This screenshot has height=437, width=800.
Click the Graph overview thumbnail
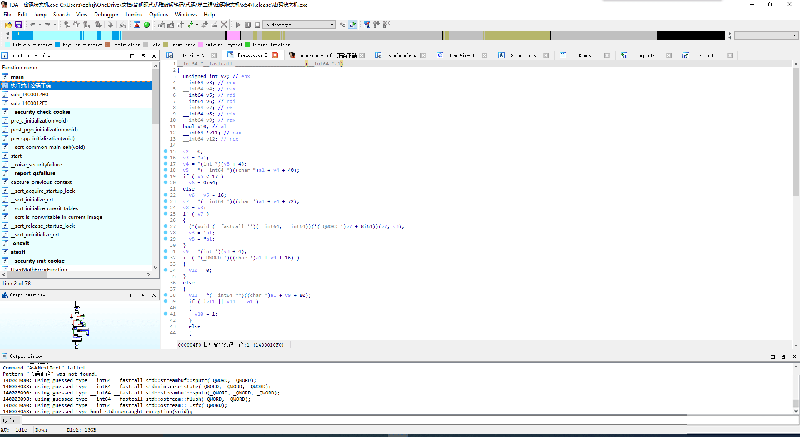pos(78,324)
